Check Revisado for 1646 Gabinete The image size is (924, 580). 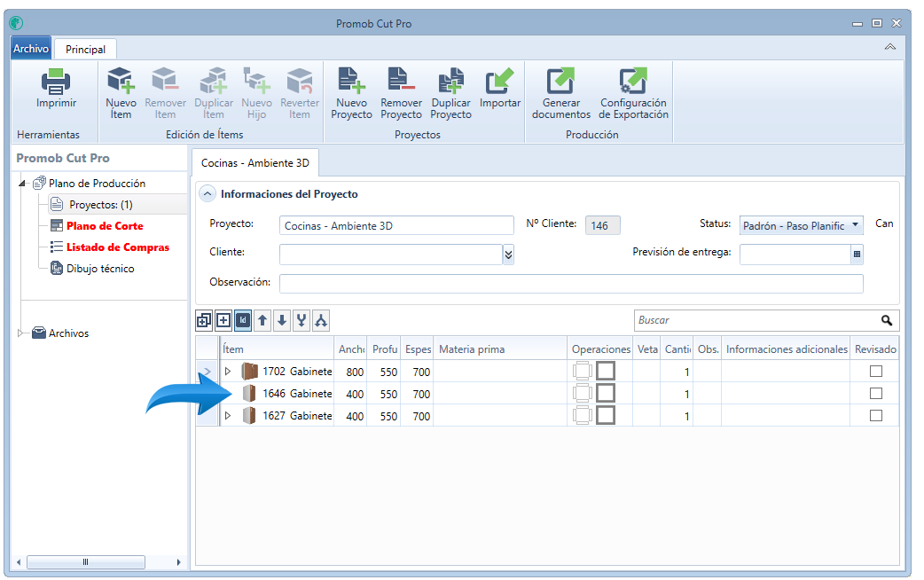tap(876, 393)
